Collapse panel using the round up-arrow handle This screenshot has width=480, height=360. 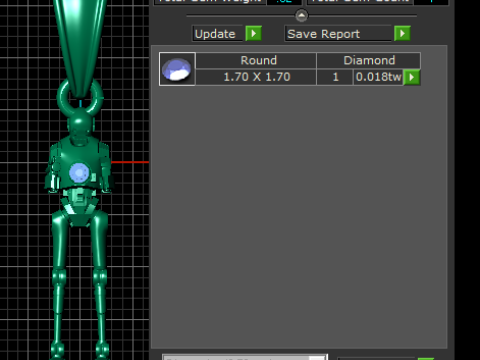(x=302, y=15)
